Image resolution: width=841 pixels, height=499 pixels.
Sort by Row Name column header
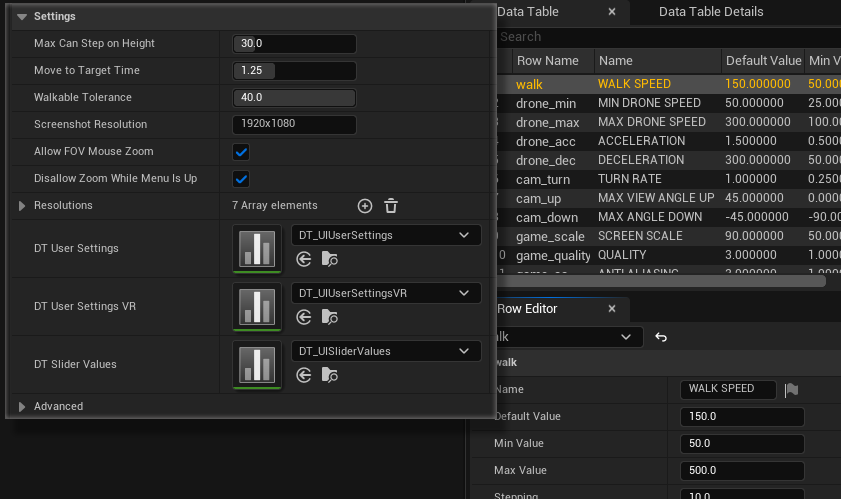(554, 61)
